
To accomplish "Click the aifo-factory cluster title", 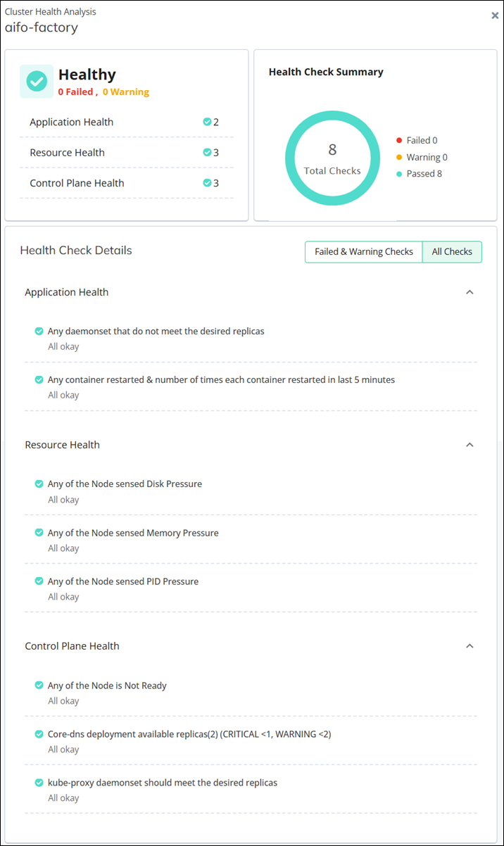I will click(41, 27).
